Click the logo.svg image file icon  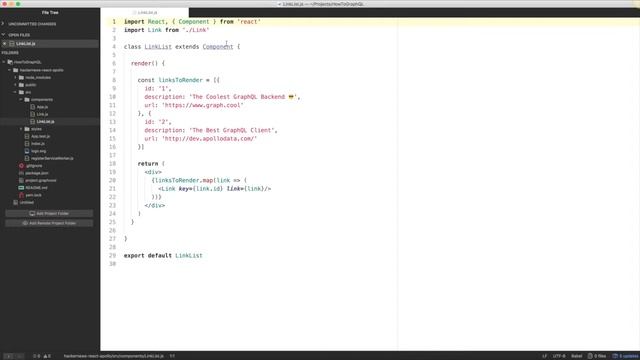click(27, 151)
